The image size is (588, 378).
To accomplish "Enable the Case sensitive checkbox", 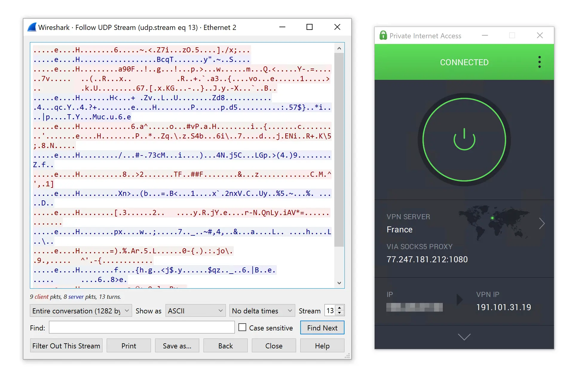I will 242,327.
